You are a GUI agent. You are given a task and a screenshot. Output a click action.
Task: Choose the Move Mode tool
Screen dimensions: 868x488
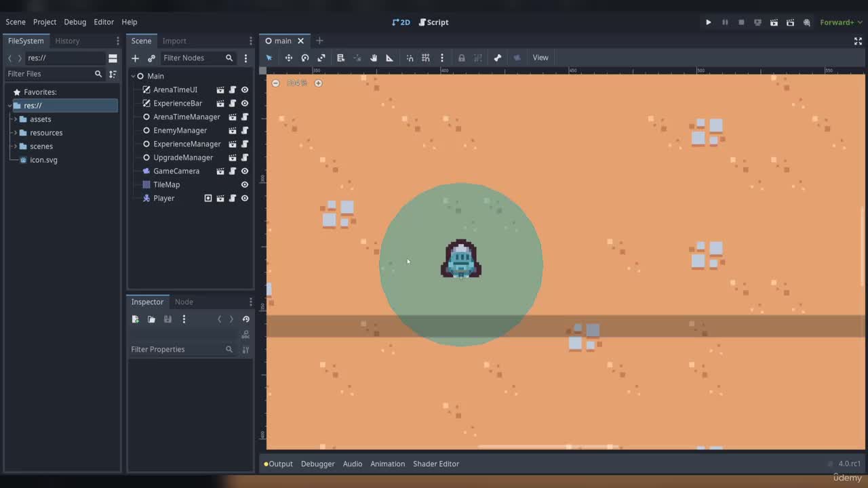[288, 58]
